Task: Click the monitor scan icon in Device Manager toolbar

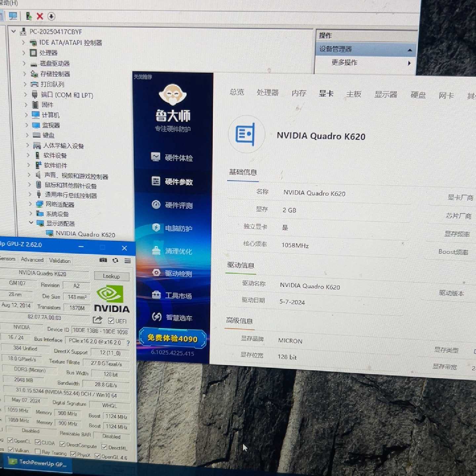Action: click(13, 16)
